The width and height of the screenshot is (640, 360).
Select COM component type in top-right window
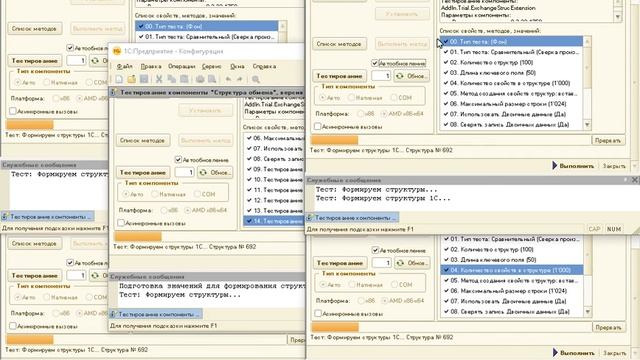[x=393, y=98]
